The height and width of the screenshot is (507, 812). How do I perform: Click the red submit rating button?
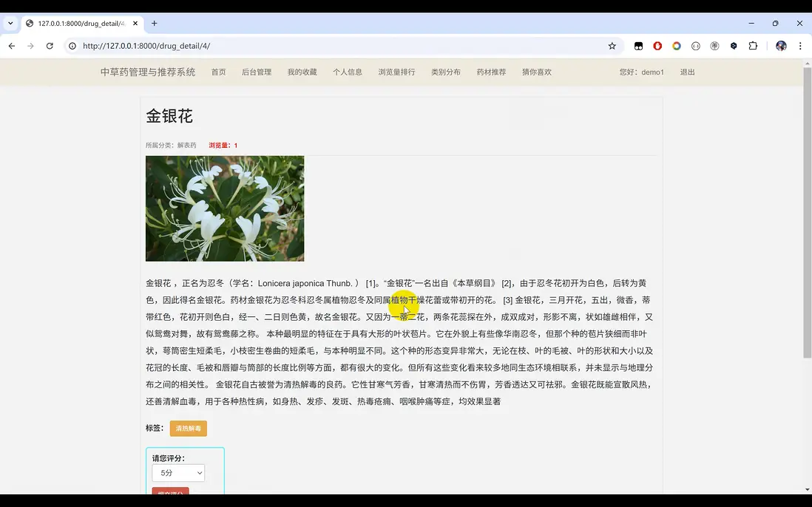(x=170, y=491)
